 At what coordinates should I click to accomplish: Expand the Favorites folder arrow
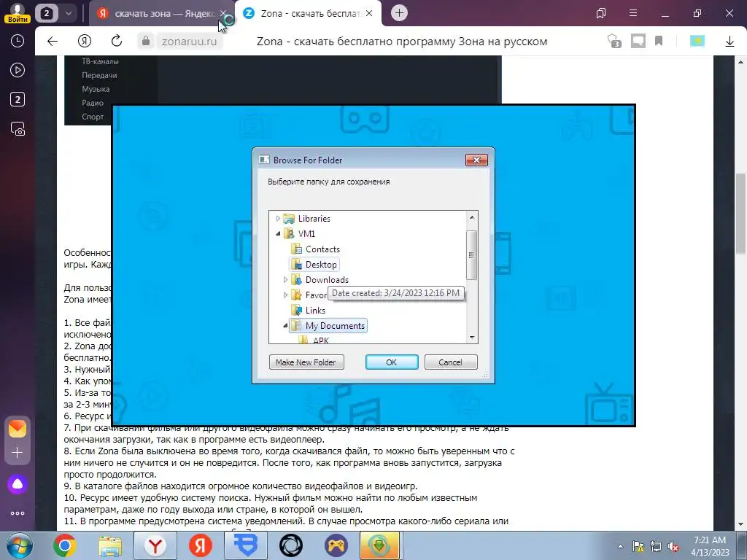[285, 295]
